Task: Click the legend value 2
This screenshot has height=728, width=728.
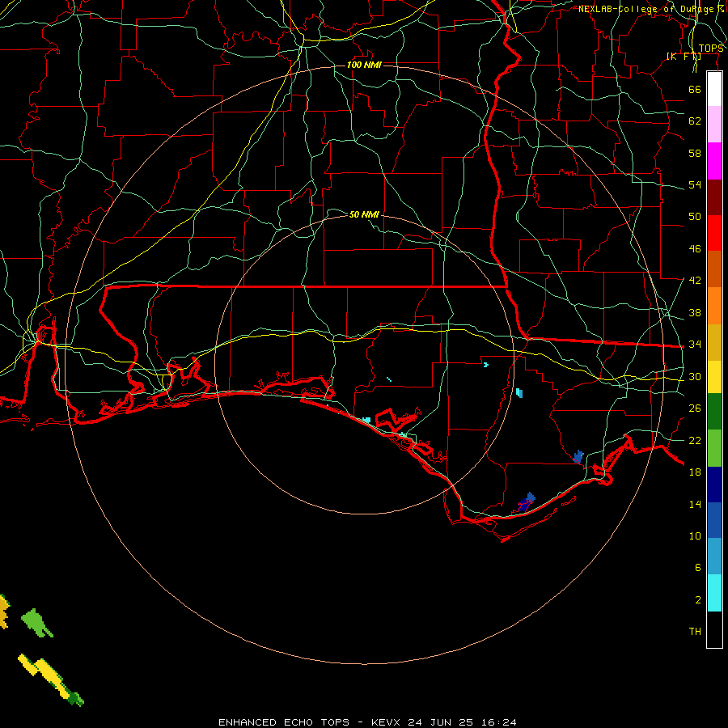Action: click(697, 600)
